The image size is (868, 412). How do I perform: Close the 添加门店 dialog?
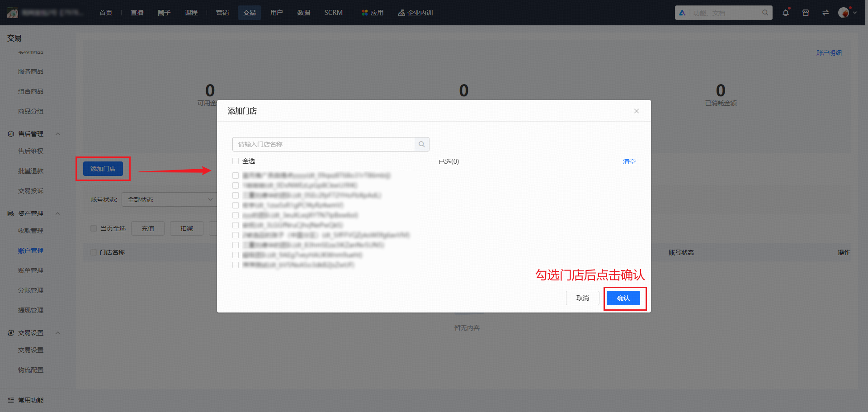[637, 111]
